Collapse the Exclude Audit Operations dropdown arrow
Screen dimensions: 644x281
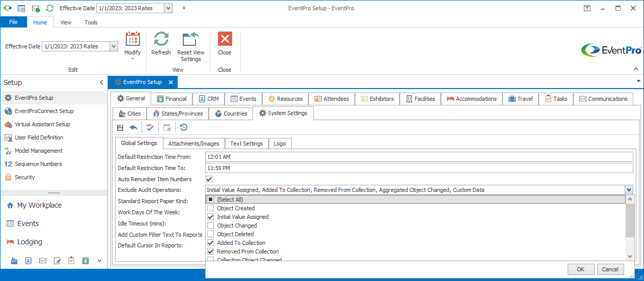point(629,190)
